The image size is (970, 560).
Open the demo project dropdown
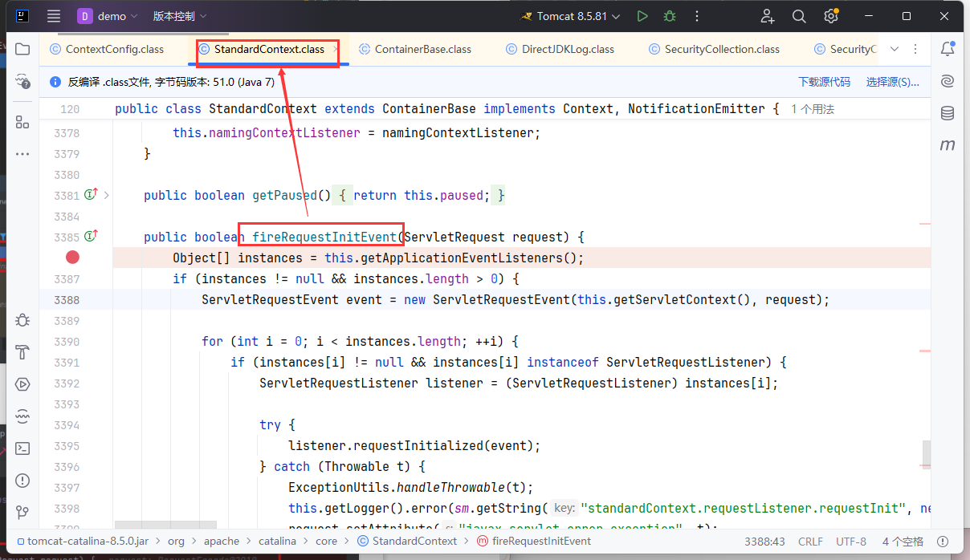pyautogui.click(x=108, y=16)
